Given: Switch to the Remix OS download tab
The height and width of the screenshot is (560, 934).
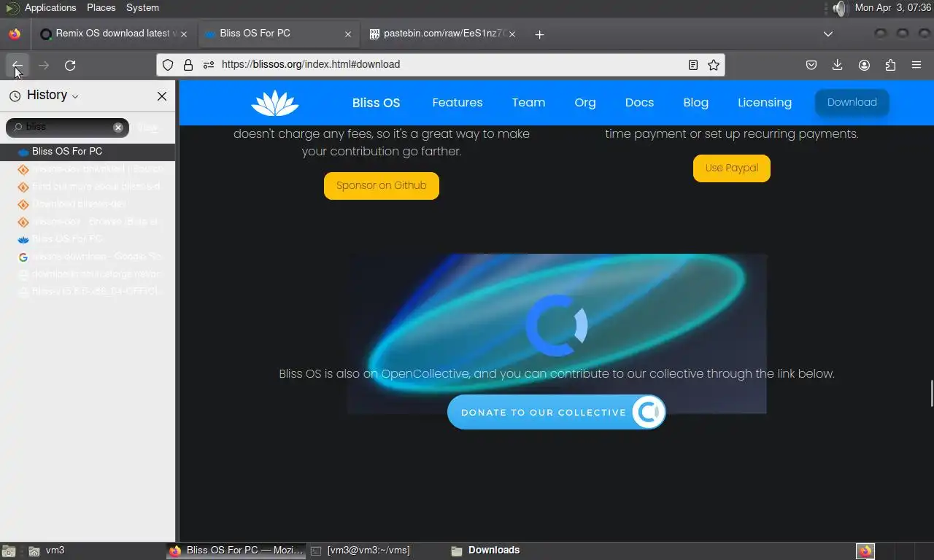Looking at the screenshot, I should tap(113, 34).
